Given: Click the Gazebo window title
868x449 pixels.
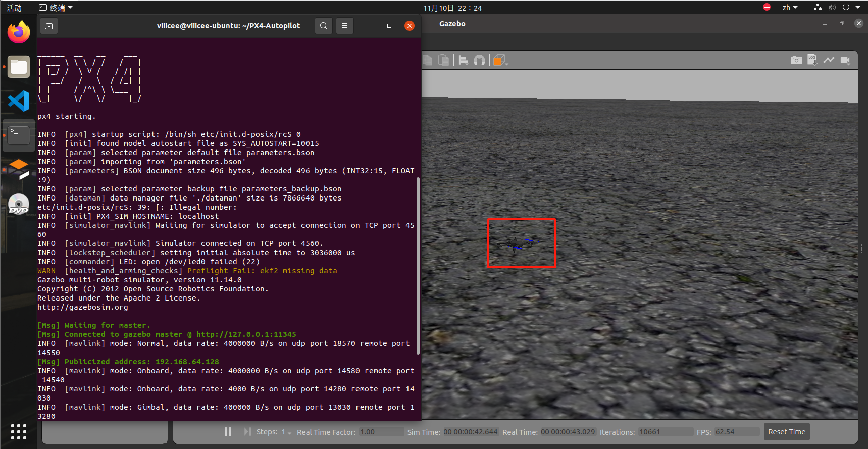Looking at the screenshot, I should 452,24.
